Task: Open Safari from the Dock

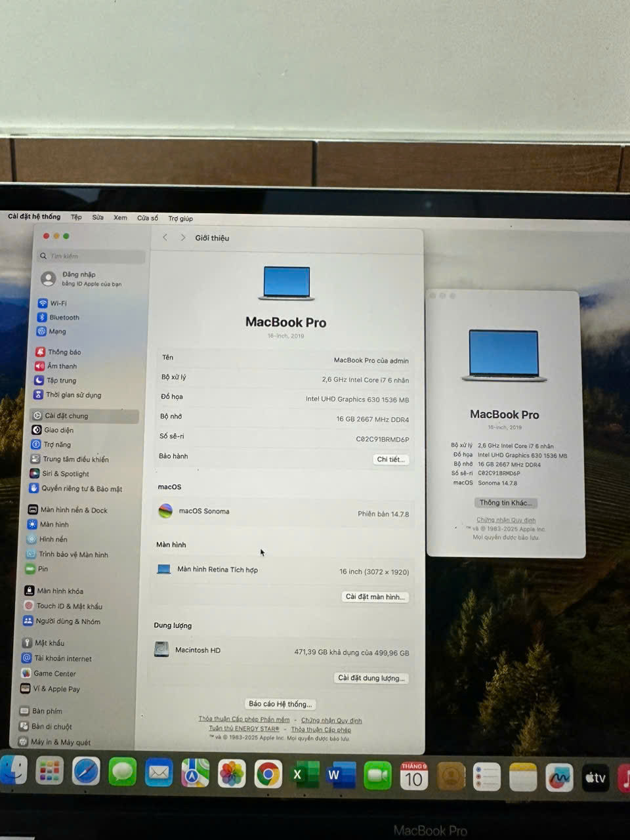Action: (x=86, y=772)
